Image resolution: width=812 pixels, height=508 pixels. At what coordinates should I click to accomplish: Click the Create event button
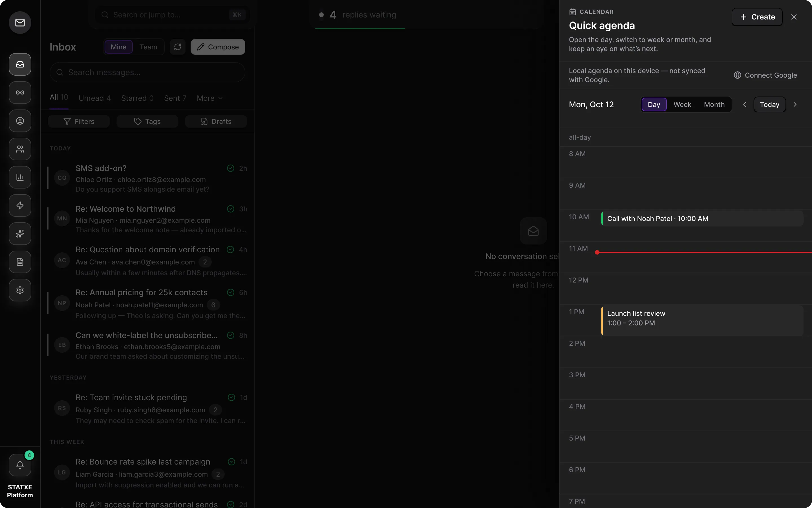(x=757, y=17)
